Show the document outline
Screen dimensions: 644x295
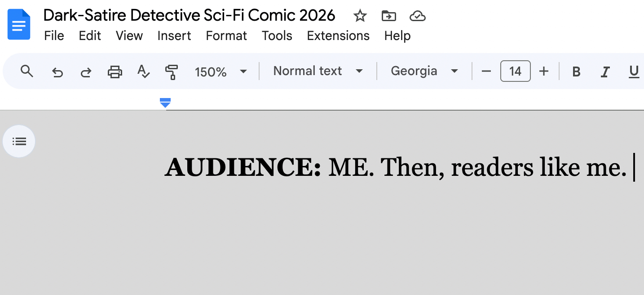19,142
